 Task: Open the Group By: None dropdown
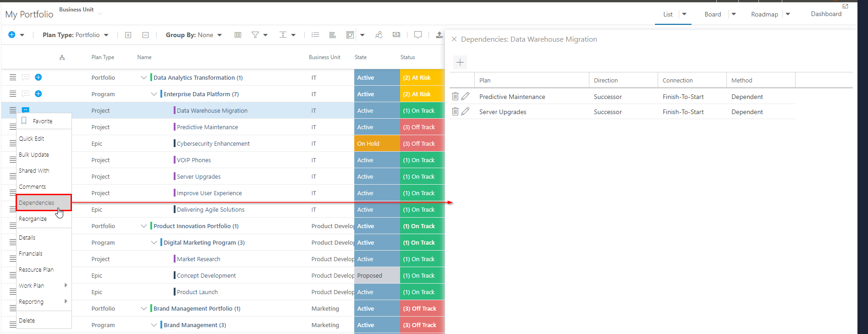(x=194, y=35)
